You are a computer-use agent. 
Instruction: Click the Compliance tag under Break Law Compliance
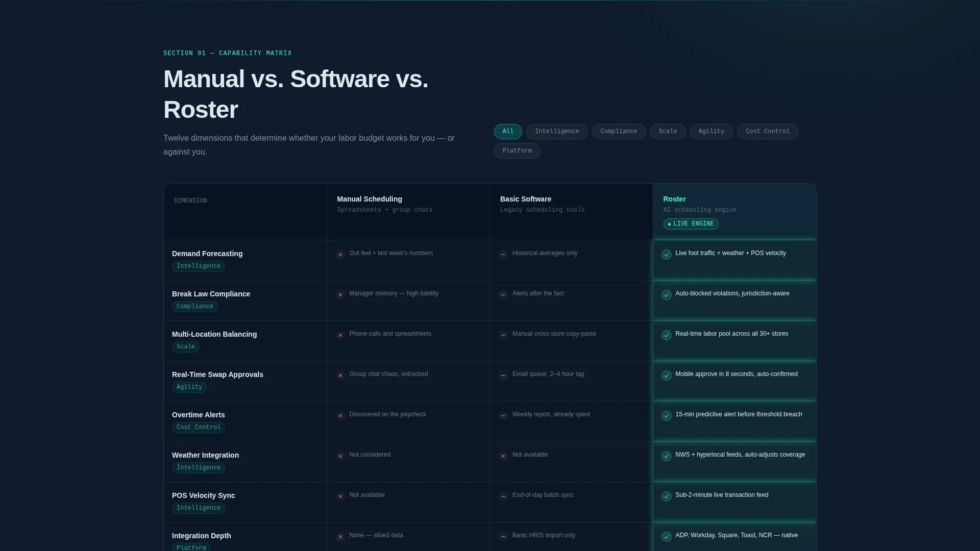[195, 307]
